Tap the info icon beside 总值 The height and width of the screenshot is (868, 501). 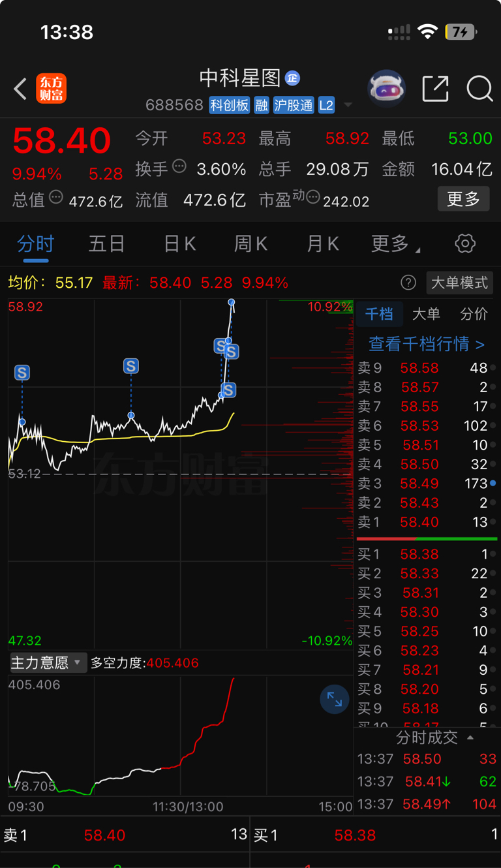(x=56, y=196)
